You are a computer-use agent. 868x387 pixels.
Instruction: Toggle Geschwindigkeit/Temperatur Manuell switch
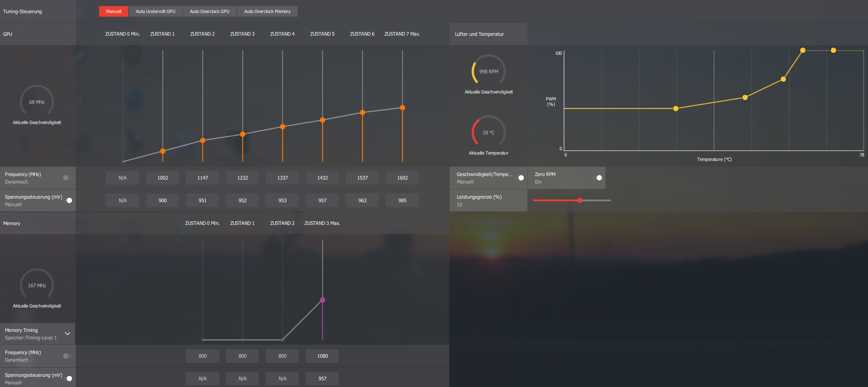pos(519,178)
